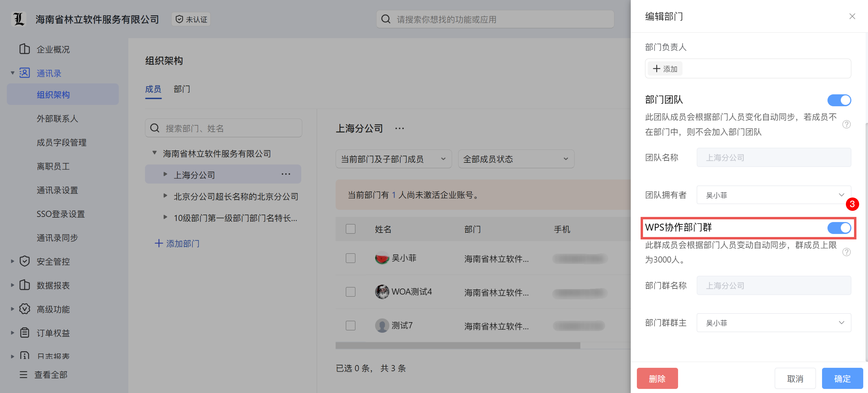This screenshot has width=868, height=393.
Task: Click help icon beside WPS协作部门群 description
Action: 846,252
